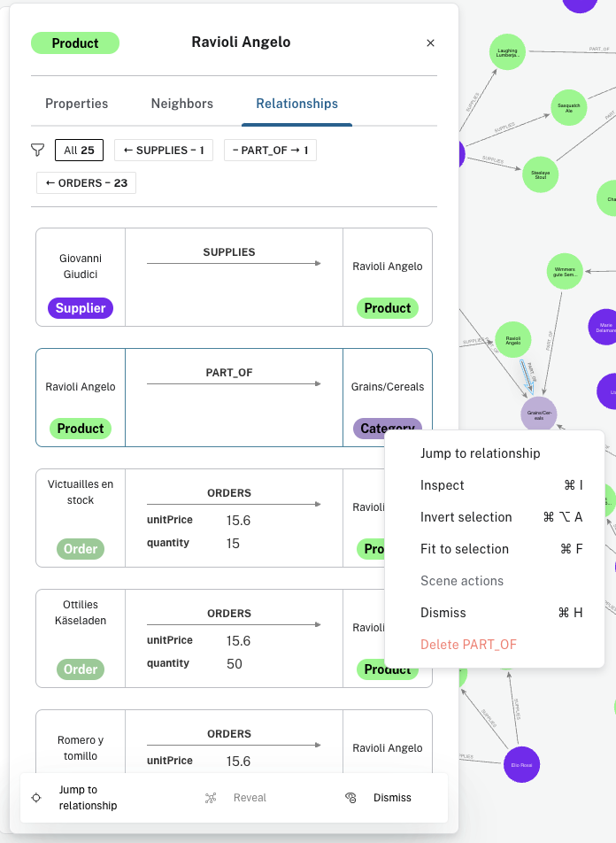616x843 pixels.
Task: Choose Invert selection in context menu
Action: [x=495, y=516]
